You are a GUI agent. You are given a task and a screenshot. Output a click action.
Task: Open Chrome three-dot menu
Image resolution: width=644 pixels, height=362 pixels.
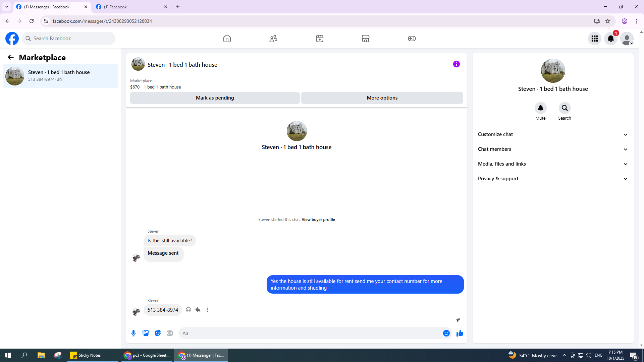[x=637, y=21]
